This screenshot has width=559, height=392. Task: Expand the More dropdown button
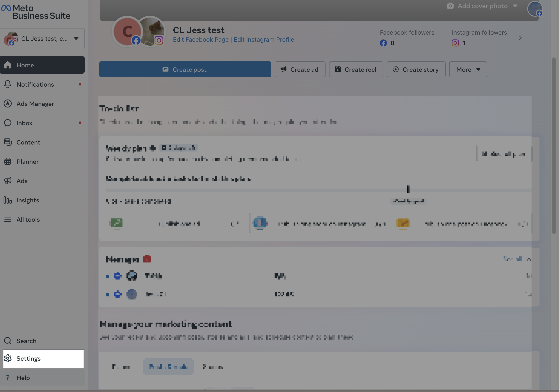click(x=468, y=69)
